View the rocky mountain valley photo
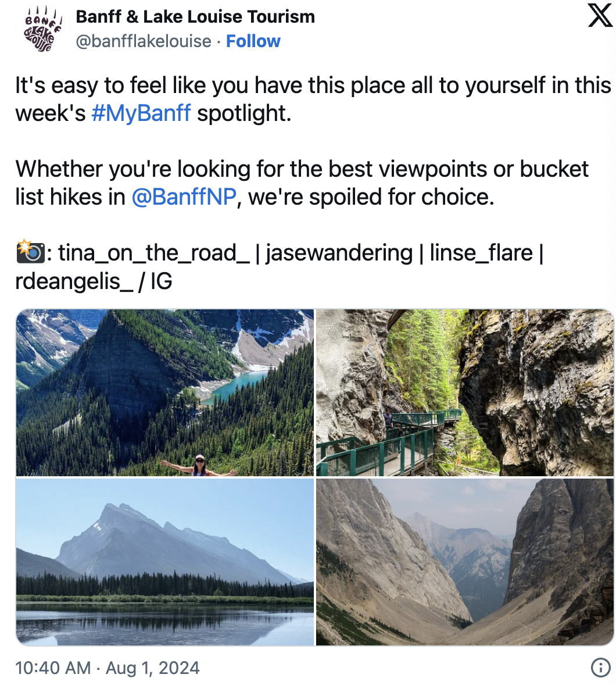This screenshot has height=685, width=616. click(464, 562)
